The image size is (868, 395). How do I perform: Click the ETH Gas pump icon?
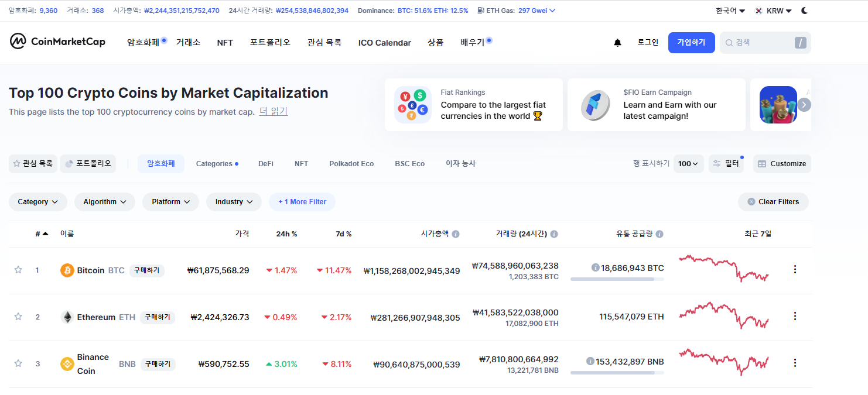tap(481, 11)
